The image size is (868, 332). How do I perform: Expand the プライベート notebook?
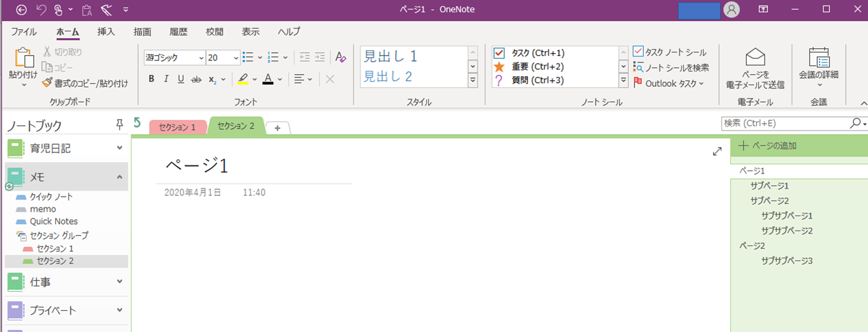[119, 310]
